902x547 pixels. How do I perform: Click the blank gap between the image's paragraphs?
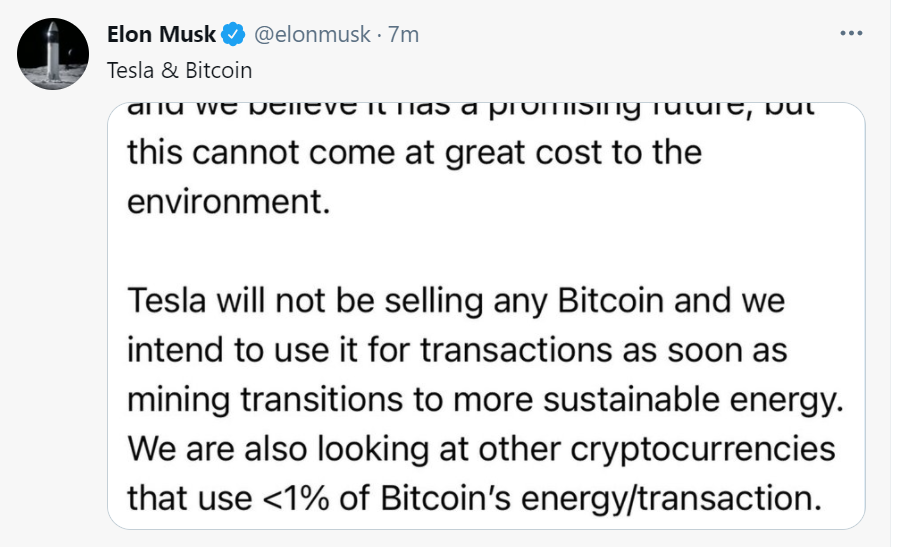pos(480,250)
